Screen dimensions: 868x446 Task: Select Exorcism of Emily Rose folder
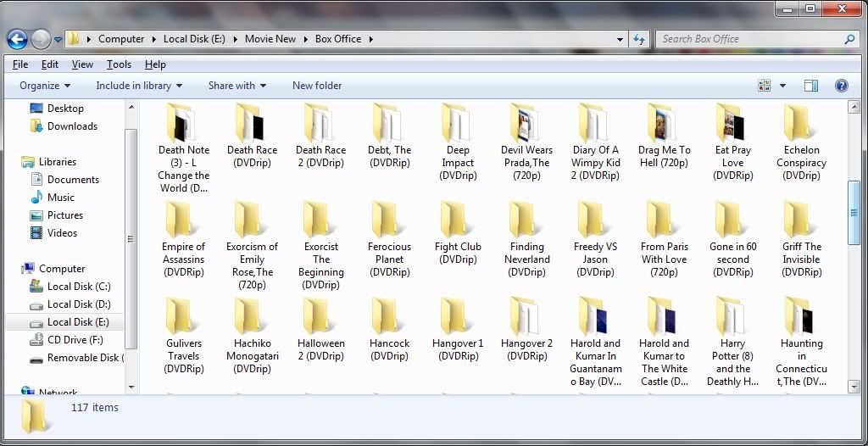(x=252, y=245)
